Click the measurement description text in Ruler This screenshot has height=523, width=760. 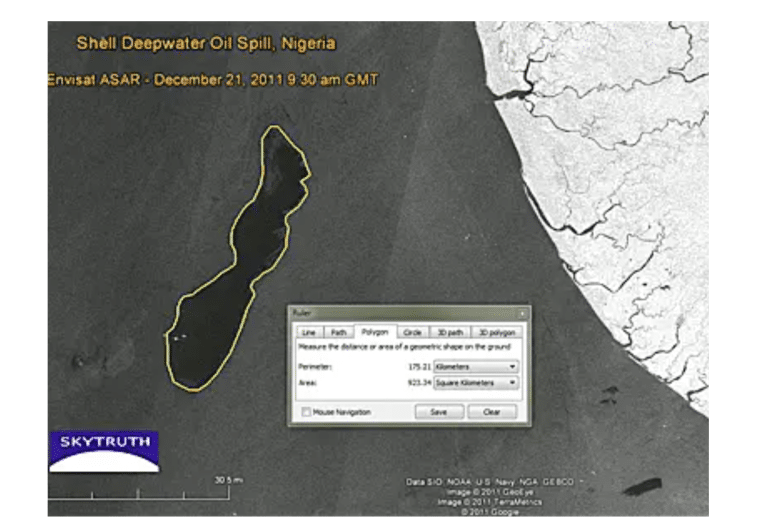tap(405, 347)
